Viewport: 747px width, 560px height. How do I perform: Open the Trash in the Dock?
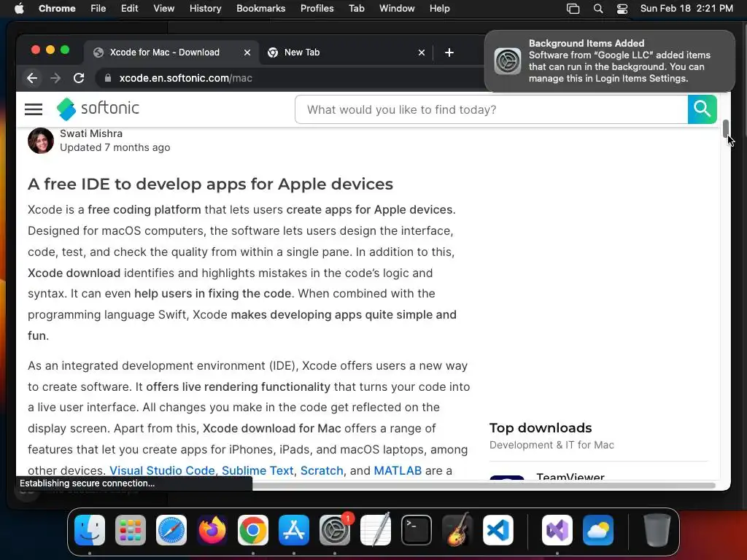pyautogui.click(x=657, y=530)
